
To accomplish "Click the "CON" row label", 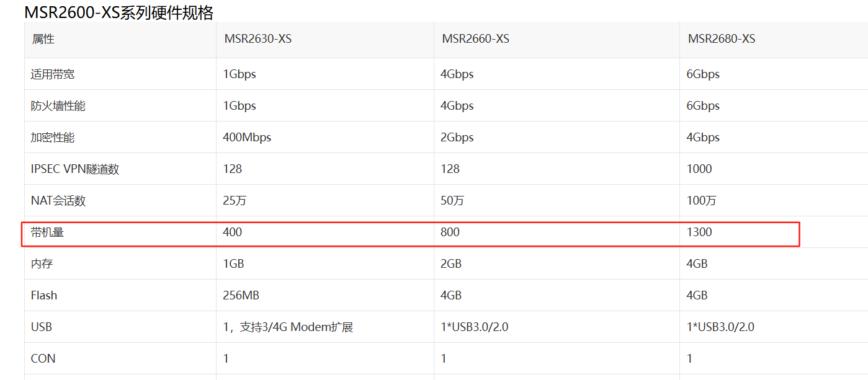I will point(43,359).
